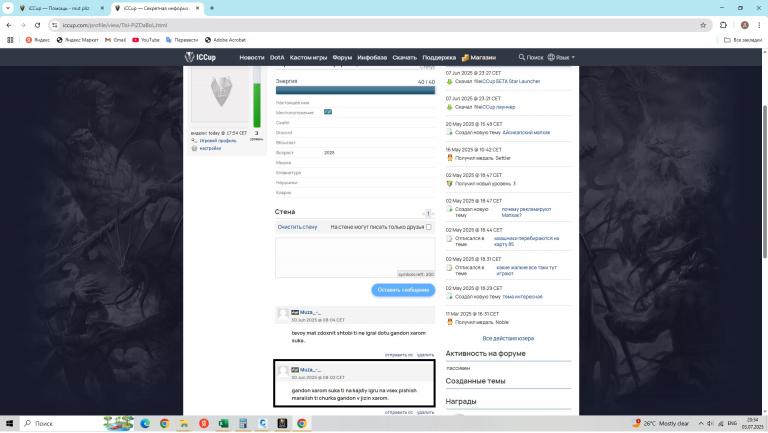The image size is (768, 433).
Task: Open a new browser tab
Action: pos(212,8)
